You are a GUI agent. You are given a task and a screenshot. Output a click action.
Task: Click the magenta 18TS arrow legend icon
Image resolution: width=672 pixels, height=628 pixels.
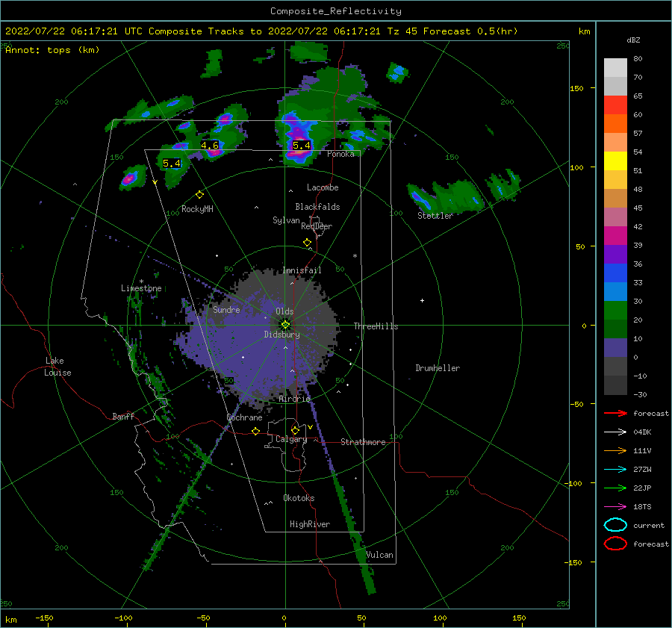[x=615, y=507]
